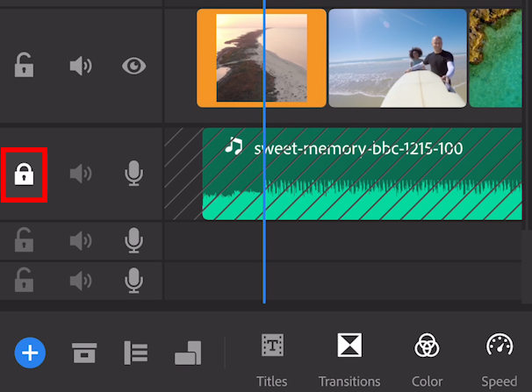The width and height of the screenshot is (532, 392).
Task: Lock the bottom audio track
Action: pyautogui.click(x=24, y=280)
